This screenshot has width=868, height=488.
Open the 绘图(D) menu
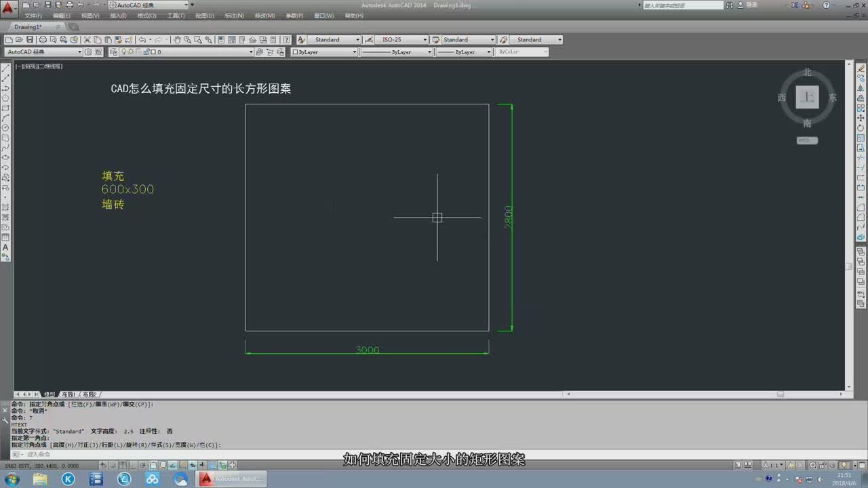coord(205,16)
